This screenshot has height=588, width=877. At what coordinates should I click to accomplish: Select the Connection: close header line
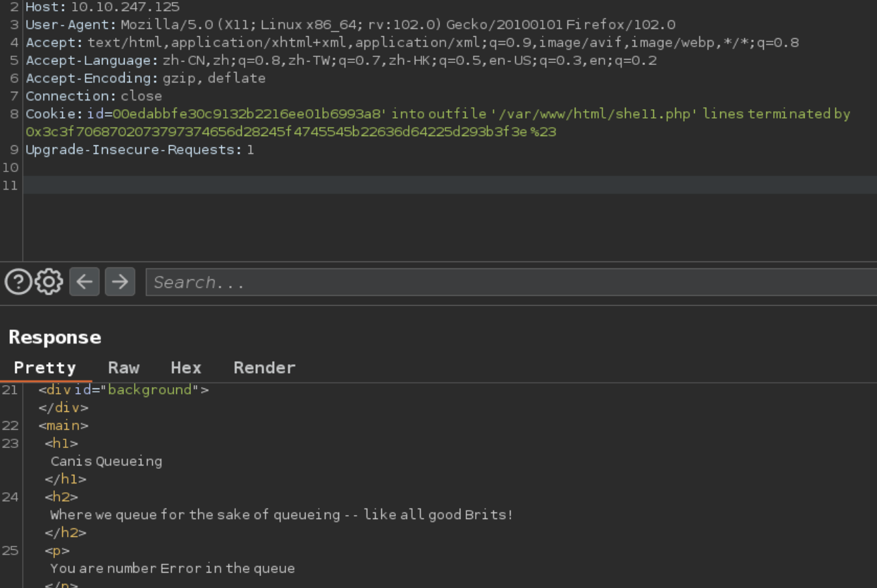(x=94, y=96)
